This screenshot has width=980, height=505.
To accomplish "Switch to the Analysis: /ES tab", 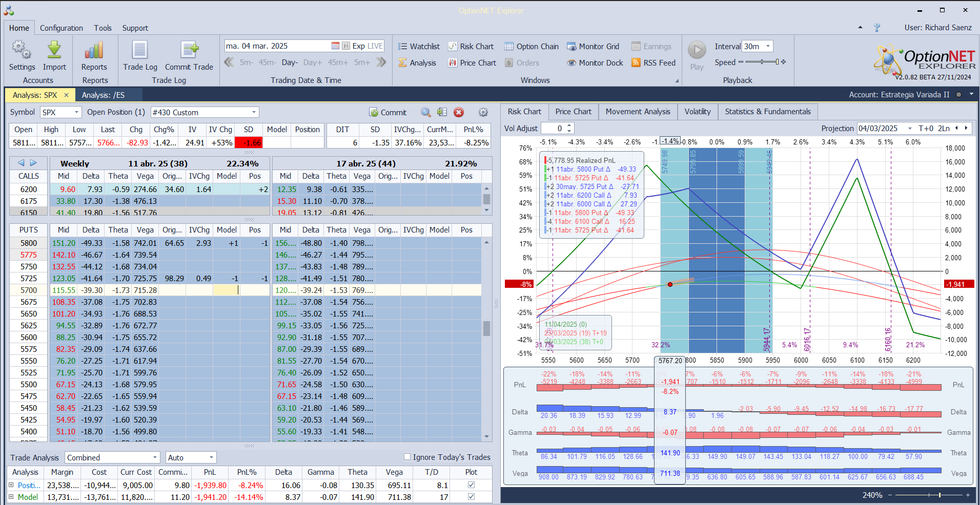I will point(103,95).
